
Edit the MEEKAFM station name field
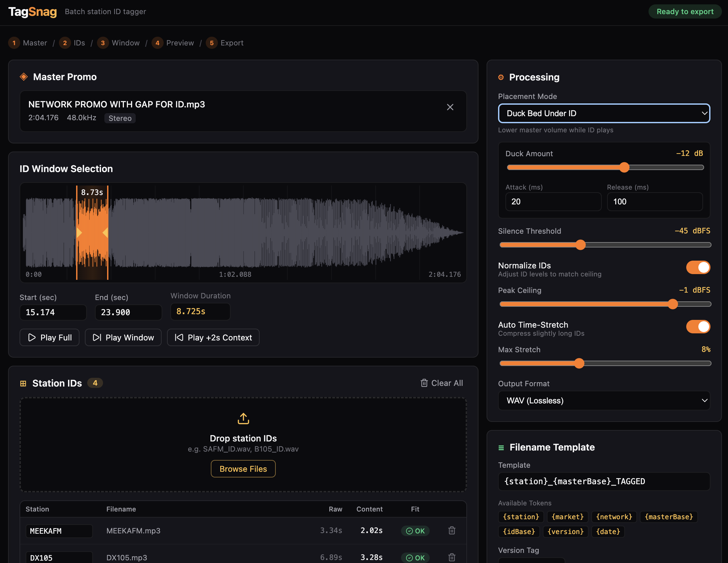point(59,531)
